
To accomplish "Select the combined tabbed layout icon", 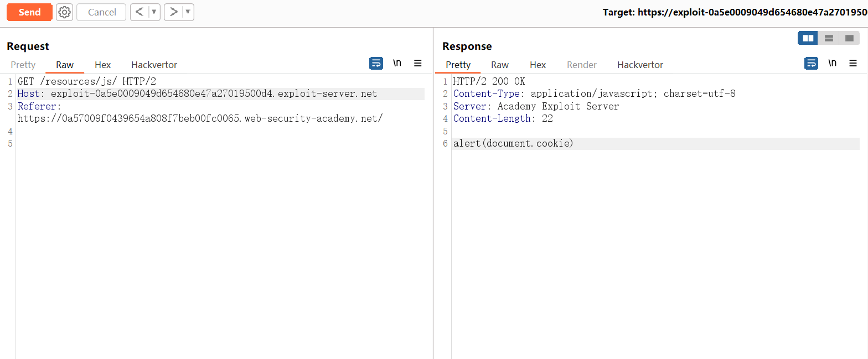I will click(x=849, y=38).
